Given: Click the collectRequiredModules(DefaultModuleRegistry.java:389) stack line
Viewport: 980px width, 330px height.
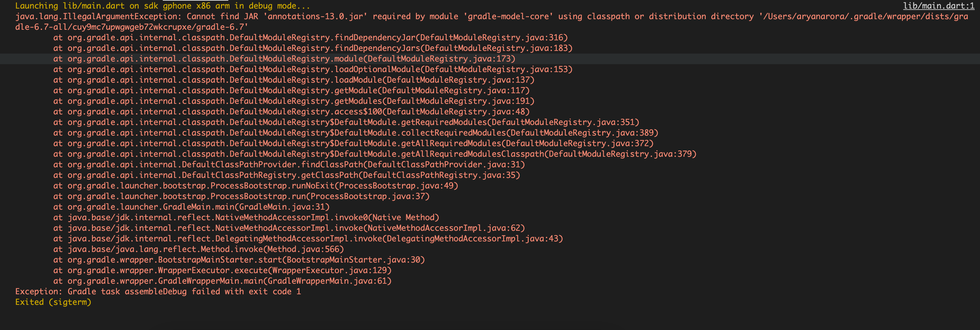Looking at the screenshot, I should (x=356, y=133).
